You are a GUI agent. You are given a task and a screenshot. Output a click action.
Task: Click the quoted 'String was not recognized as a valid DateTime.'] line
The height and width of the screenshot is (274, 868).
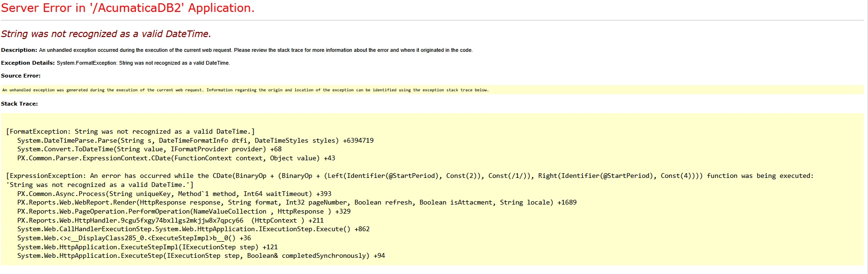point(100,185)
